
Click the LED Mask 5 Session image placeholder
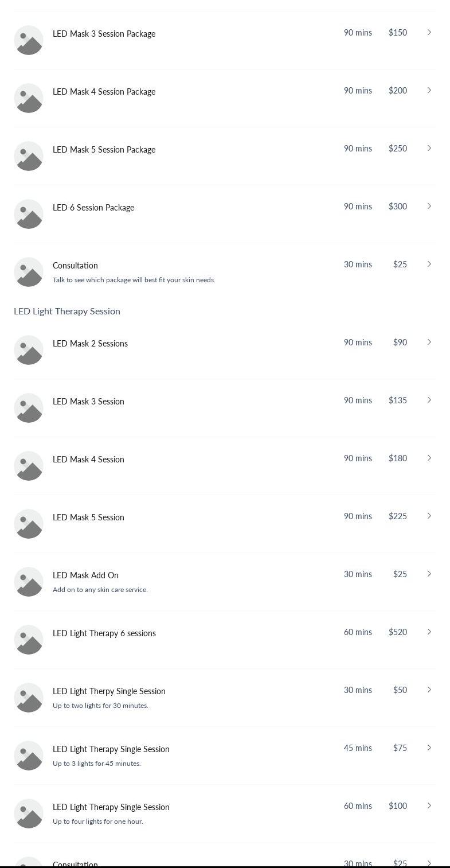[29, 524]
